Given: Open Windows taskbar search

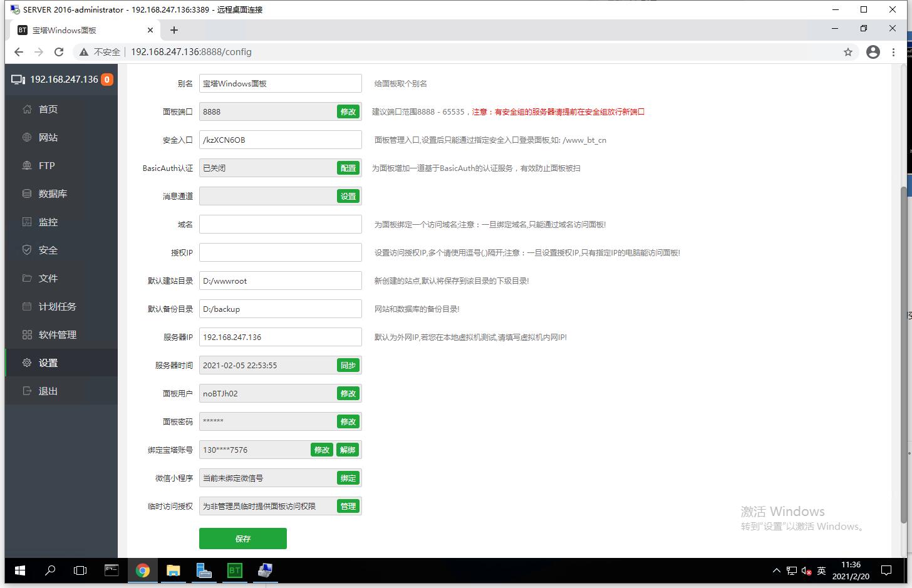Looking at the screenshot, I should pyautogui.click(x=50, y=570).
